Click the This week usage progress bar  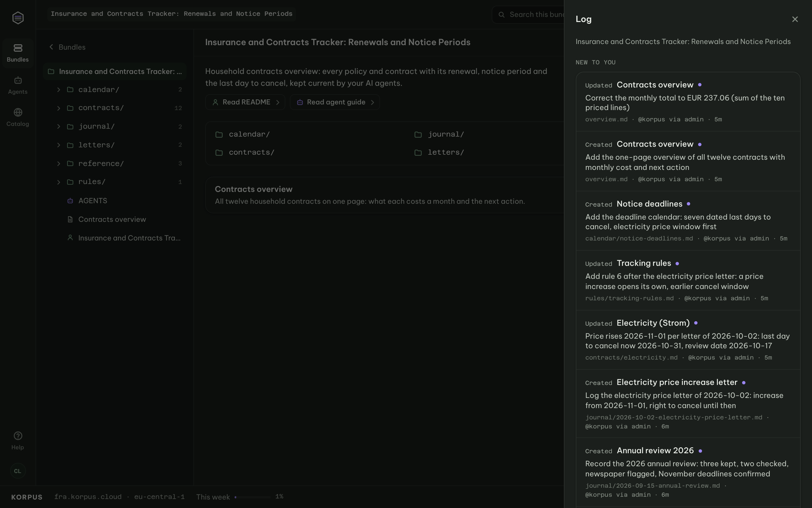coord(252,497)
